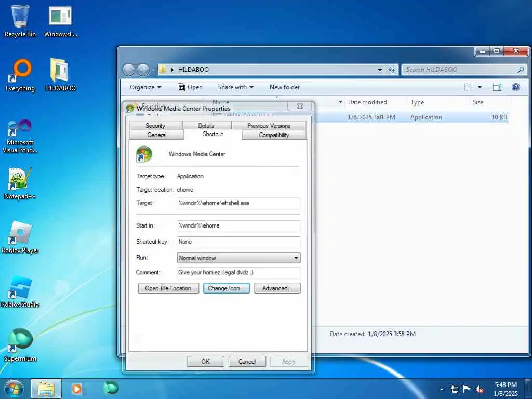
Task: Open the Share with menu
Action: pyautogui.click(x=236, y=87)
